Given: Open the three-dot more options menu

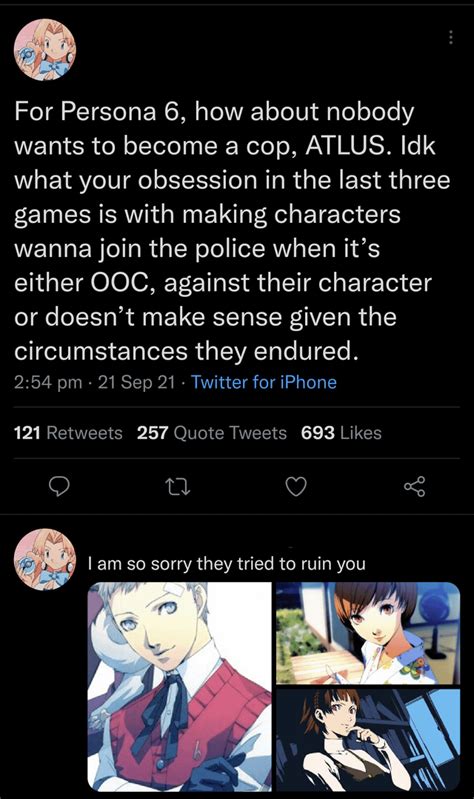Looking at the screenshot, I should [x=450, y=37].
